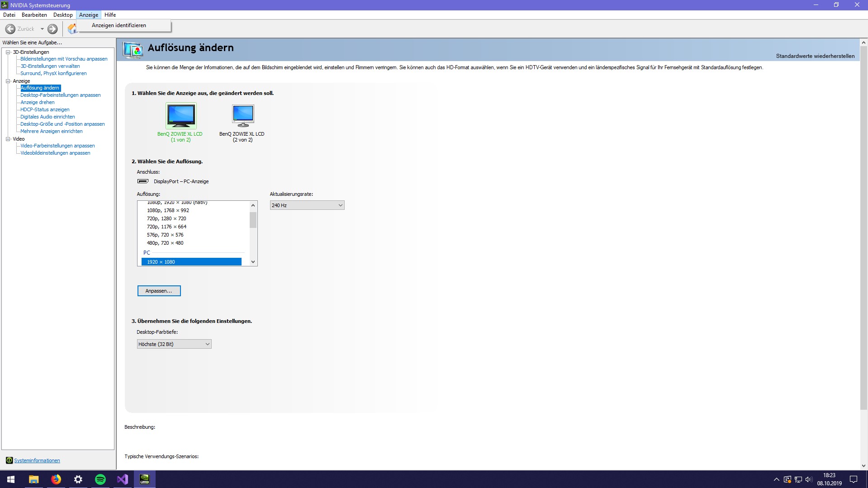Viewport: 868px width, 488px height.
Task: Open the Windows Start menu
Action: click(11, 479)
